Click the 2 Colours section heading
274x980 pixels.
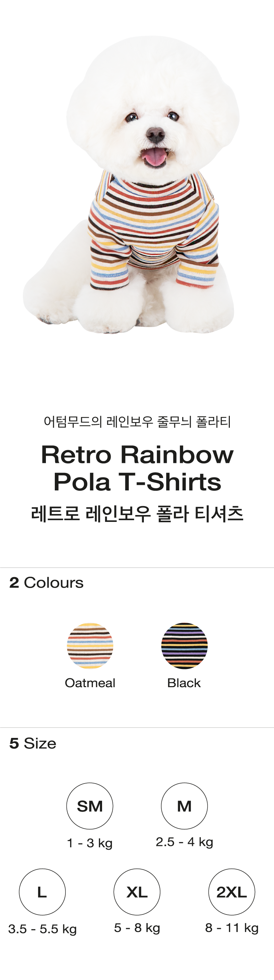point(46,583)
